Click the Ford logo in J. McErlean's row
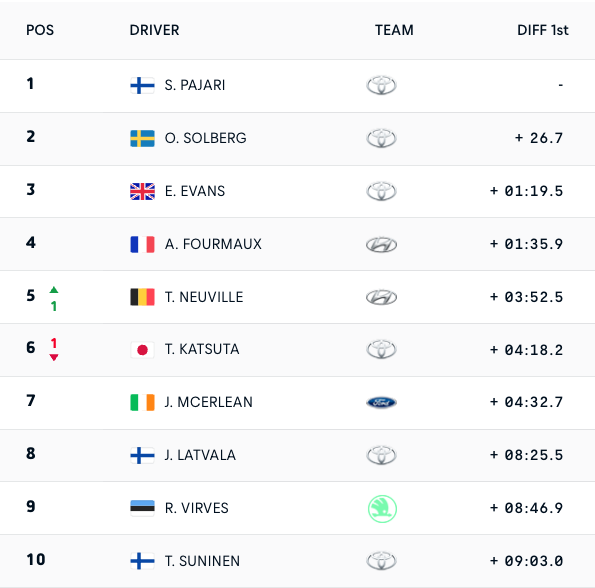 [x=381, y=402]
